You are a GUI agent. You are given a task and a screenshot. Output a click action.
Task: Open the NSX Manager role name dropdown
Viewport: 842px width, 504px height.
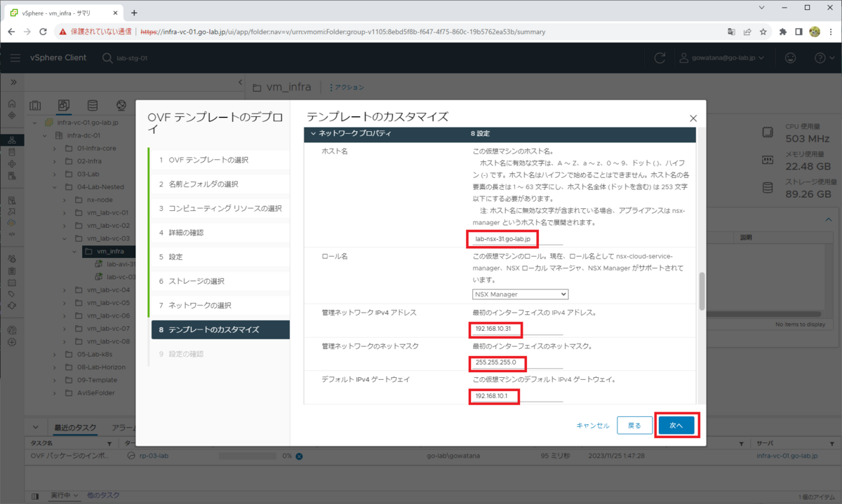[521, 294]
